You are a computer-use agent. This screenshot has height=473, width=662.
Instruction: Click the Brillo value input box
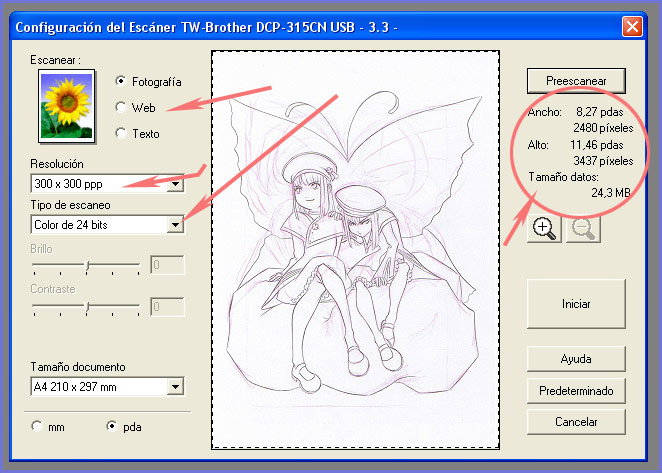(x=168, y=265)
